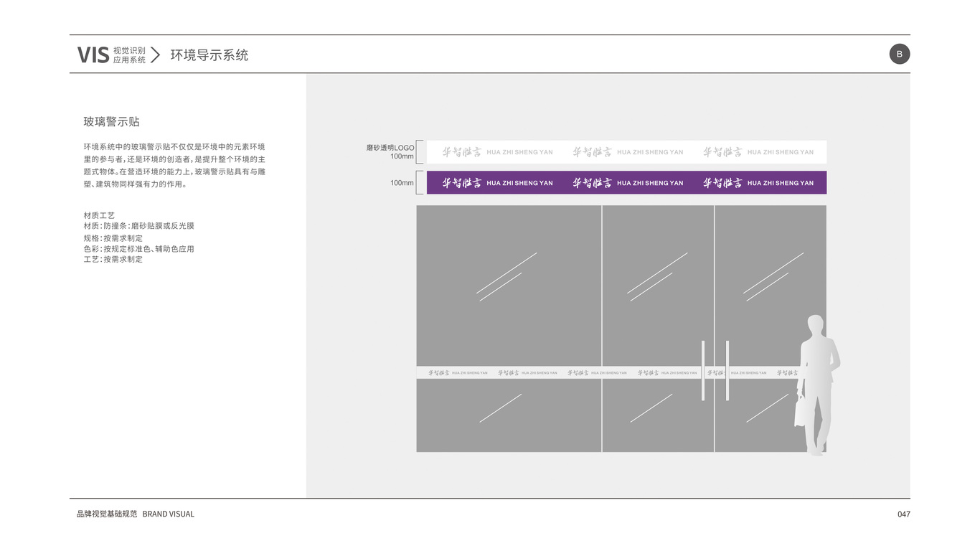
Task: Select the 材质工艺 subheading
Action: (x=99, y=215)
